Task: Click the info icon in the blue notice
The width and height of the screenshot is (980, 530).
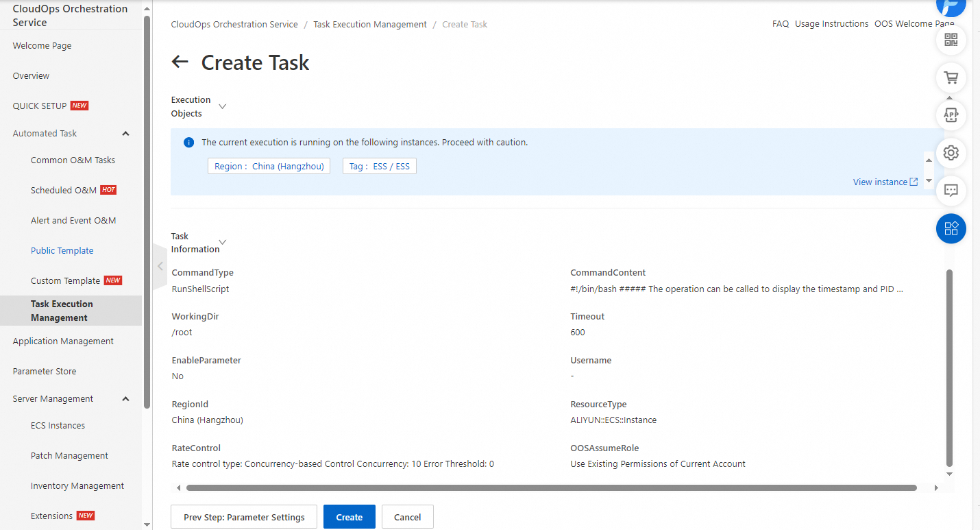Action: pyautogui.click(x=189, y=143)
